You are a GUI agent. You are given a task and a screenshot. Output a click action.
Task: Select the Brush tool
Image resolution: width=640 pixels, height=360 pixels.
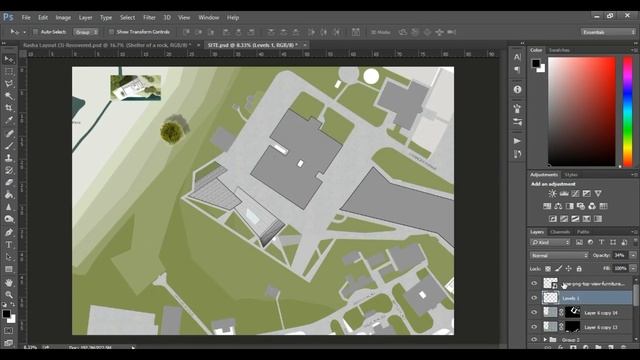point(9,146)
